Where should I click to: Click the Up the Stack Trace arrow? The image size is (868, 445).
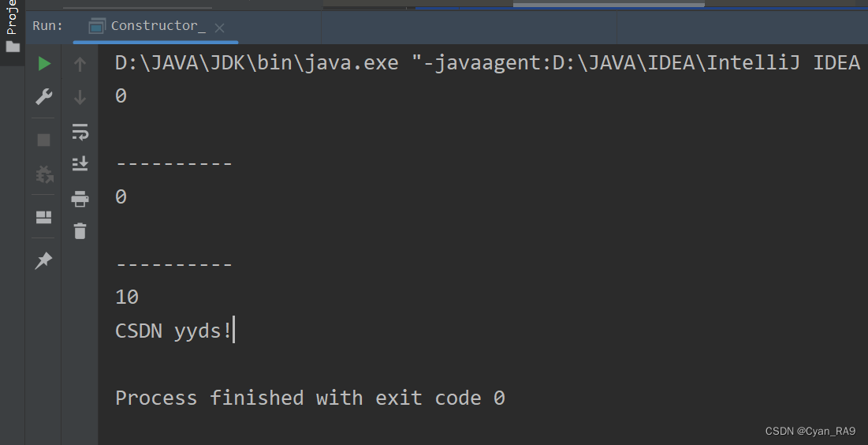click(80, 64)
